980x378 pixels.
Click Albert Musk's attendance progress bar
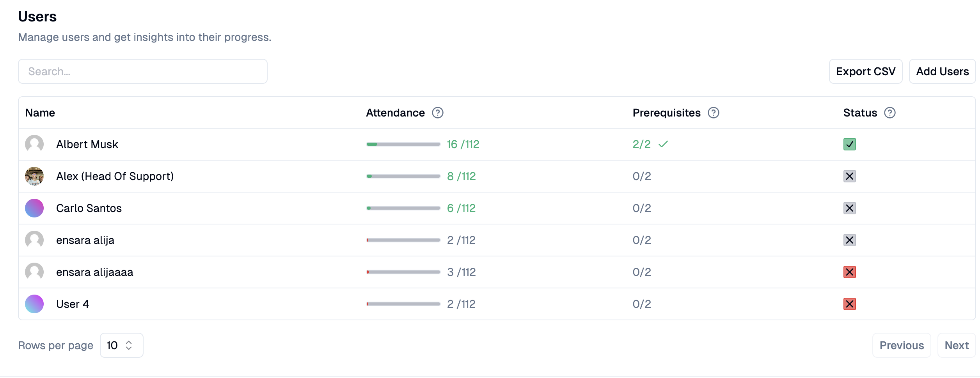[403, 144]
